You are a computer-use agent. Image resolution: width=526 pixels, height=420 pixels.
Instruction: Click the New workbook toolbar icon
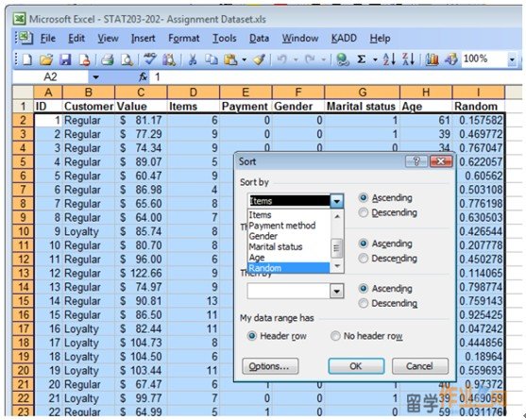[27, 59]
